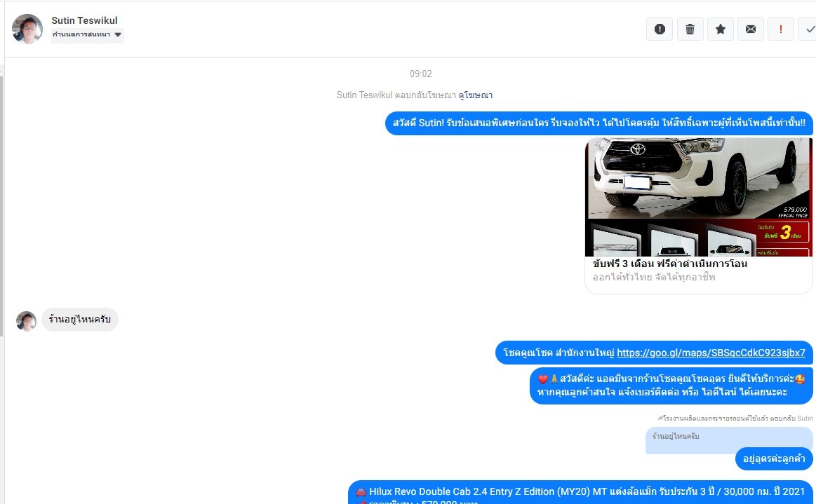Click the customer avatar beside 'ร้านอยู่ไหนครับ'
Screen dimensions: 816x504
coord(26,322)
